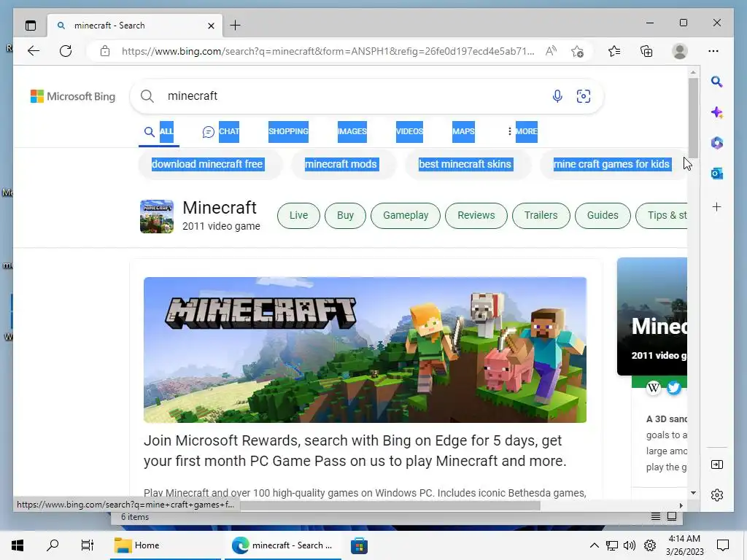Select the Trailers pill button

pyautogui.click(x=541, y=215)
